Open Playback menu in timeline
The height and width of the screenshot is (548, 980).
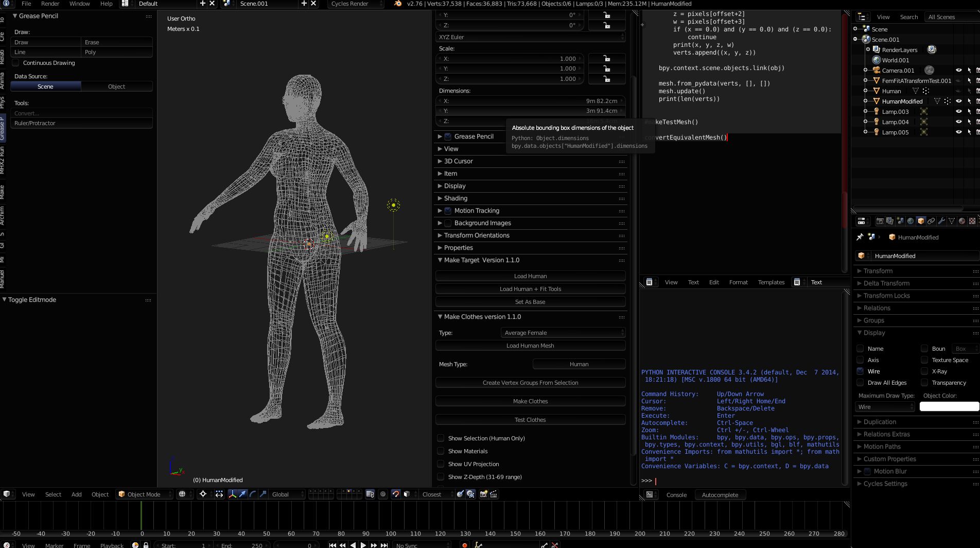(x=112, y=545)
